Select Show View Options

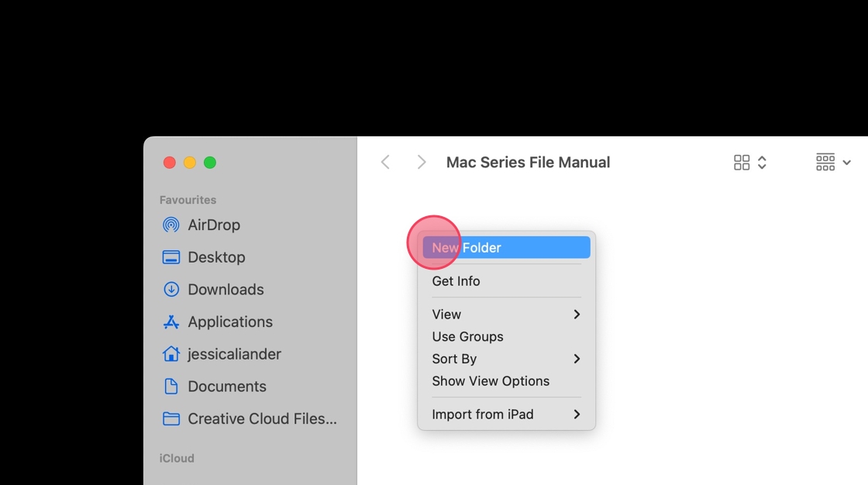[x=491, y=381]
